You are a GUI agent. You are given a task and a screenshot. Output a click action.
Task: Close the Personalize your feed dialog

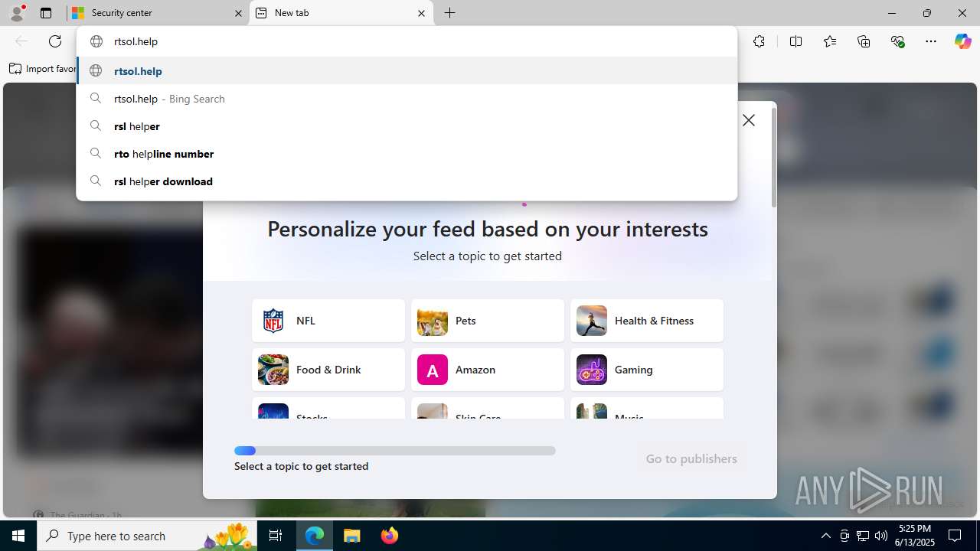click(x=749, y=120)
